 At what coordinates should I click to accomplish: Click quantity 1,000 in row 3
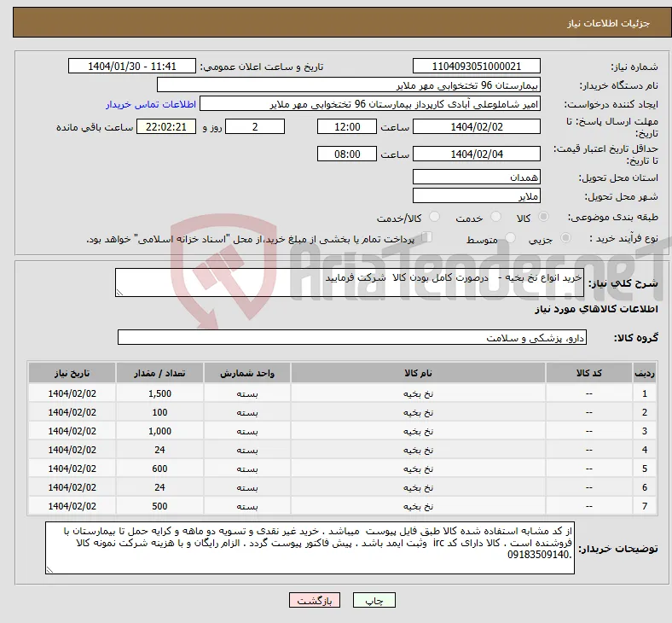(159, 431)
